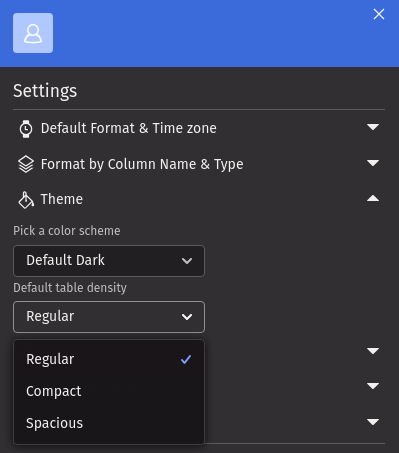Screen dimensions: 399x453
Task: Click chevron inside the Default Dark selector
Action: click(x=187, y=261)
